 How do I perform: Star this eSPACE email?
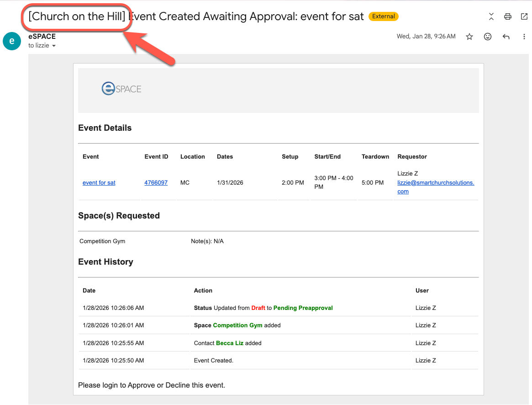coord(469,37)
